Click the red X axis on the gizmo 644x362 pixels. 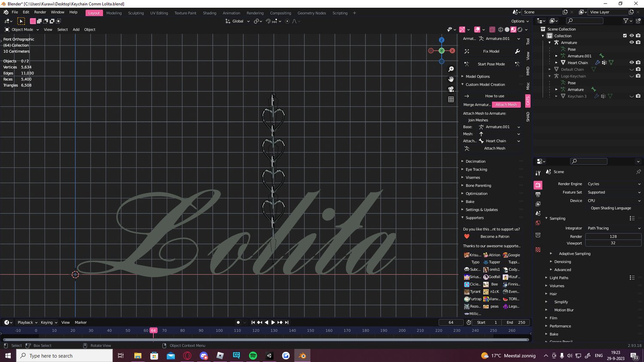[x=452, y=51]
